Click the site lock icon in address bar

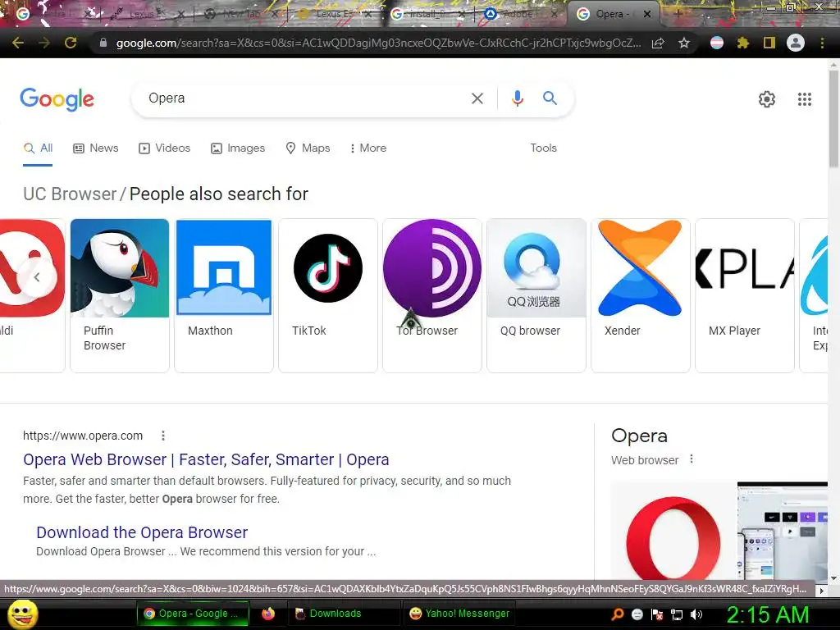tap(103, 43)
